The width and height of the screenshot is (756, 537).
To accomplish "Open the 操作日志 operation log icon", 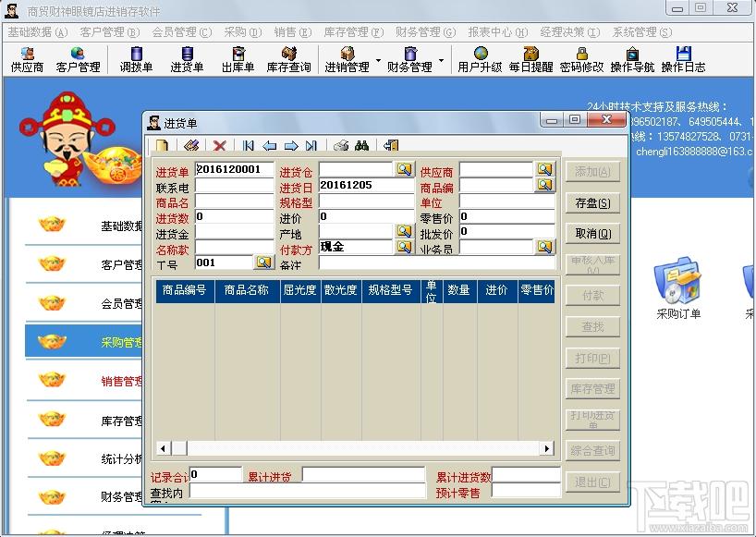I will click(x=683, y=60).
